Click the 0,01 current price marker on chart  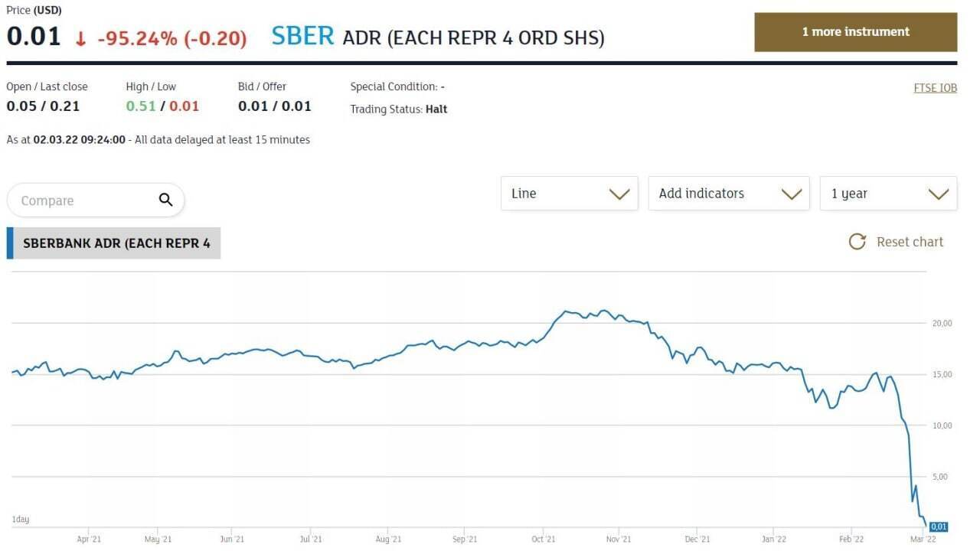click(939, 527)
